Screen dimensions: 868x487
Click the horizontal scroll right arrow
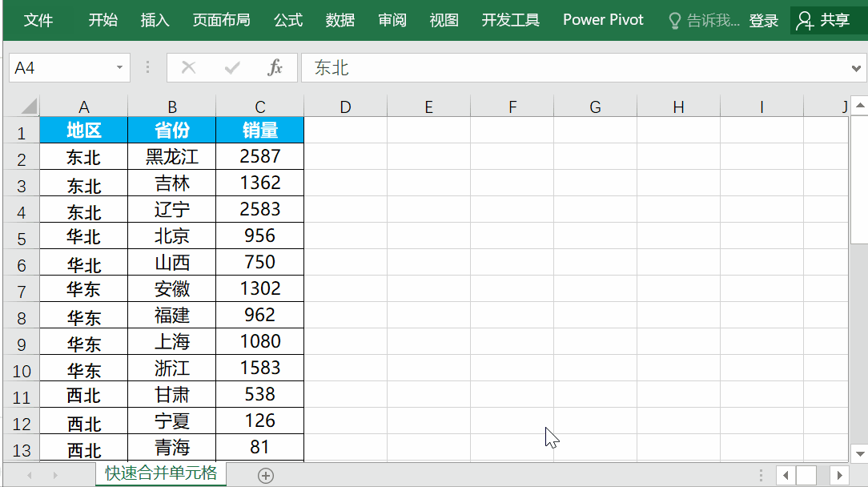tap(839, 475)
